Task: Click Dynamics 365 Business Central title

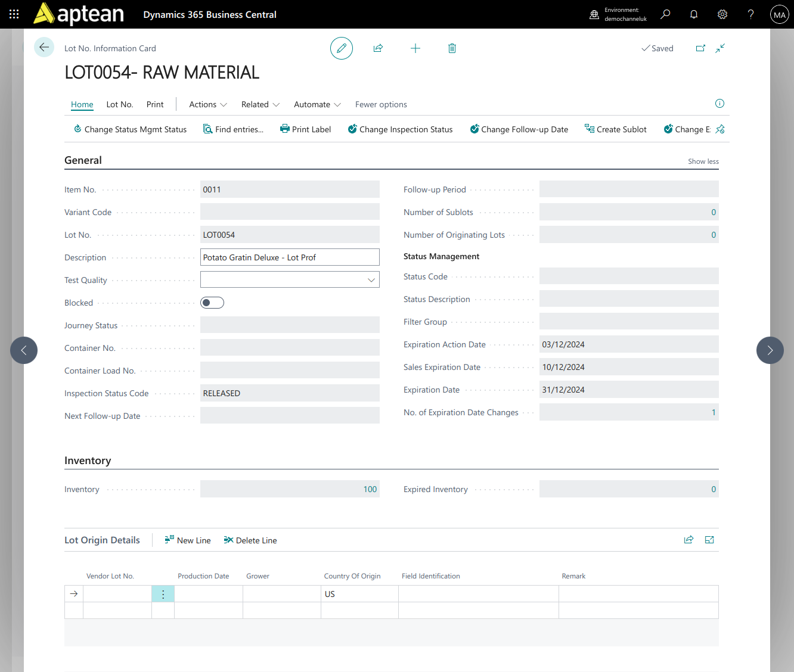Action: (x=210, y=14)
